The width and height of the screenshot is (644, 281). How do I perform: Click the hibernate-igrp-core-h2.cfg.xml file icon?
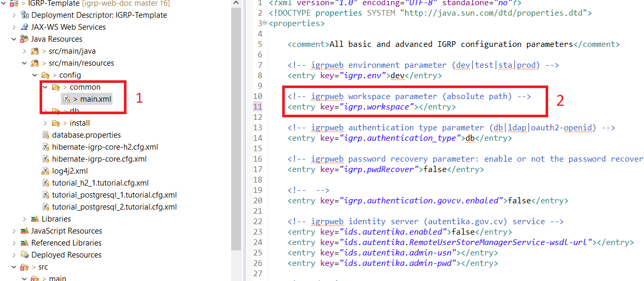click(x=46, y=147)
